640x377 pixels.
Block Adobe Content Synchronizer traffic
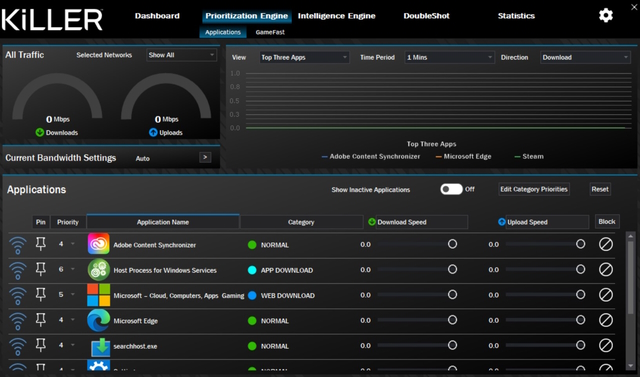click(x=606, y=244)
